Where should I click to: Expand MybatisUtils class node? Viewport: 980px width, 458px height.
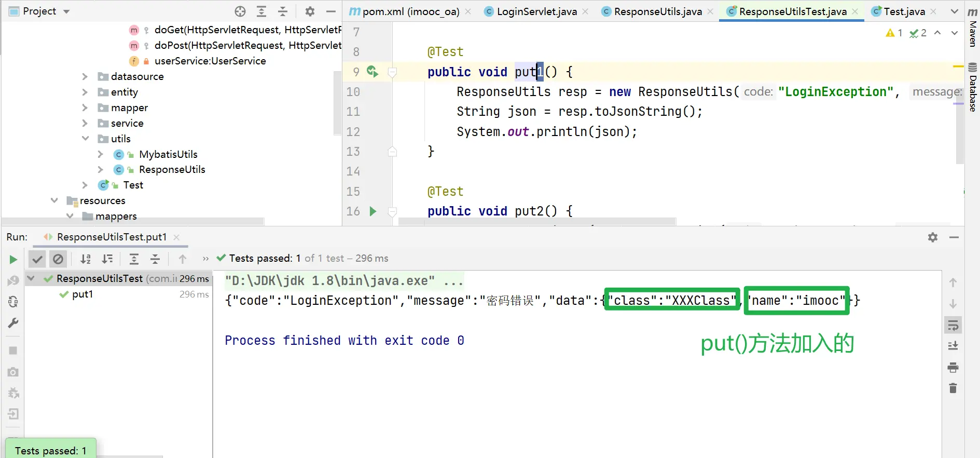point(101,154)
